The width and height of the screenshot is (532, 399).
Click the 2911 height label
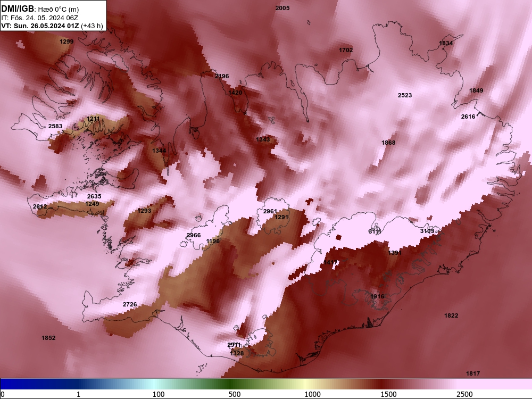(x=234, y=345)
